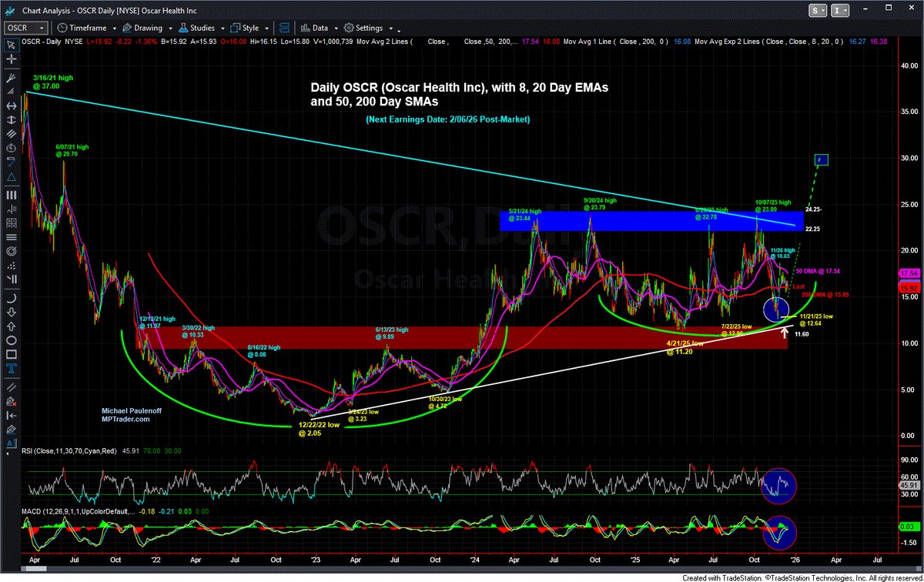Image resolution: width=924 pixels, height=582 pixels.
Task: Click the magenta last-price tag on price axis
Action: (911, 273)
